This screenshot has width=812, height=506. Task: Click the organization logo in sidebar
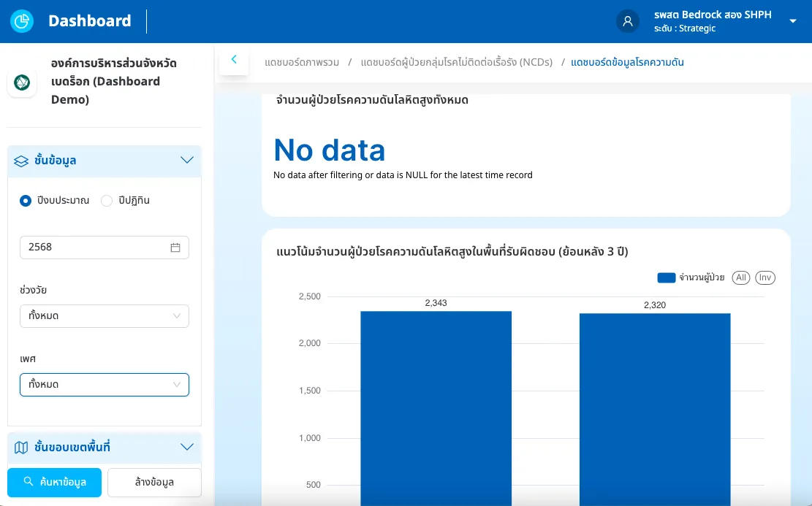22,83
